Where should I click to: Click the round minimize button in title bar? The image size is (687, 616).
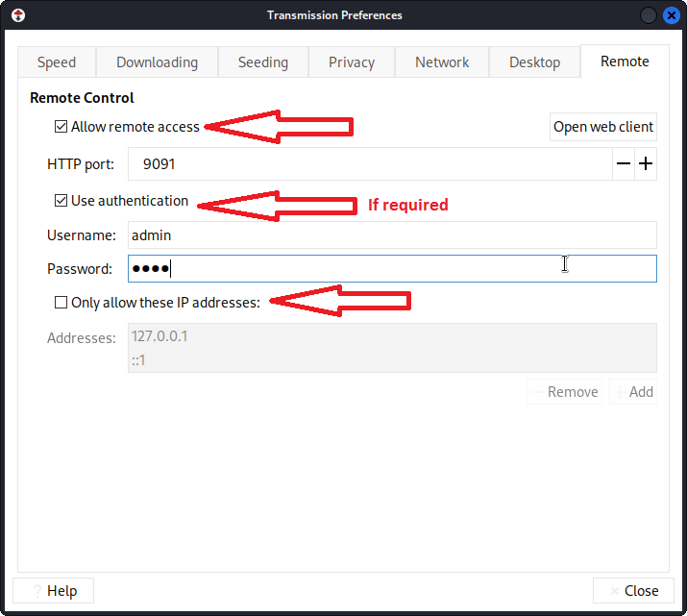click(649, 15)
